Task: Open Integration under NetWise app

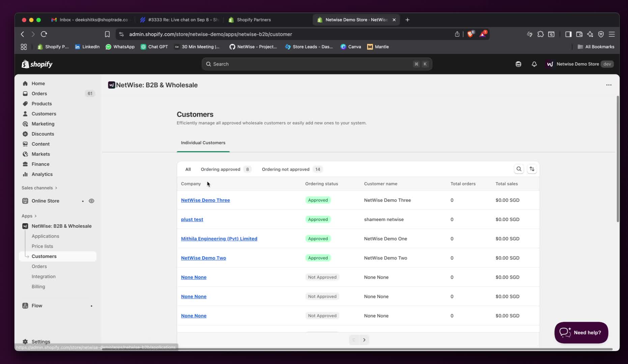Action: pyautogui.click(x=44, y=276)
